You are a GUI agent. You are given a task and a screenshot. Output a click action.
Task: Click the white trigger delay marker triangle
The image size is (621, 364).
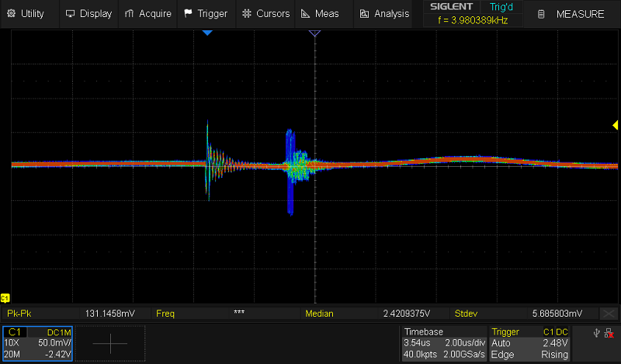click(314, 33)
